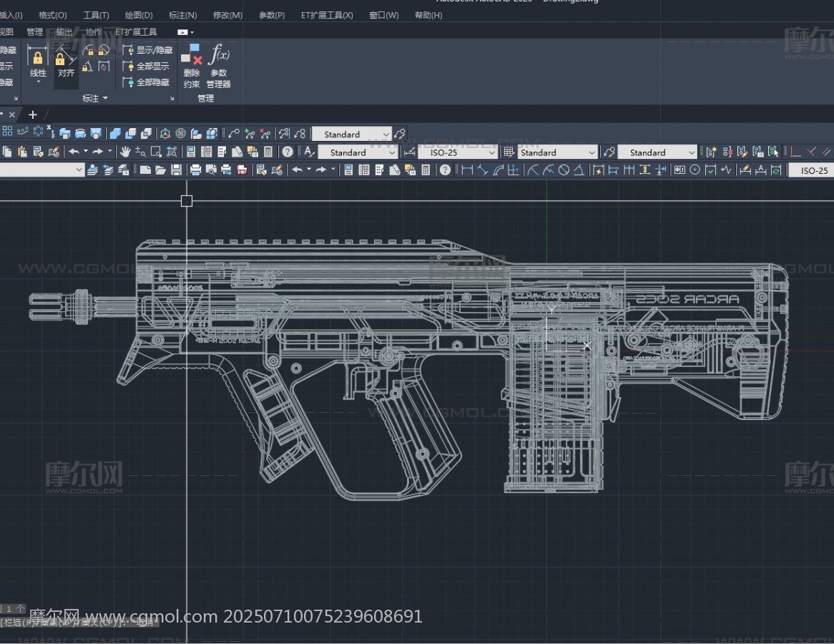The width and height of the screenshot is (834, 644).
Task: Switch to the 协作 ribbon tab
Action: [94, 32]
